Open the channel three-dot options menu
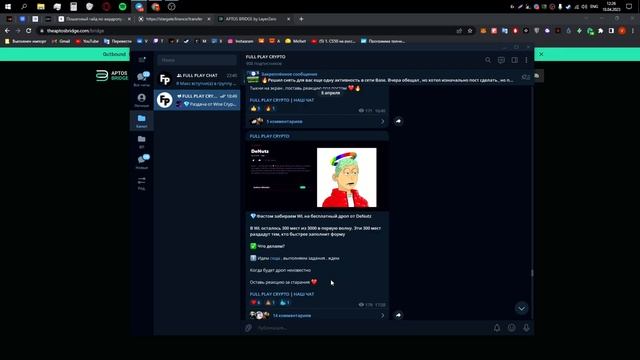The width and height of the screenshot is (640, 360). [527, 60]
